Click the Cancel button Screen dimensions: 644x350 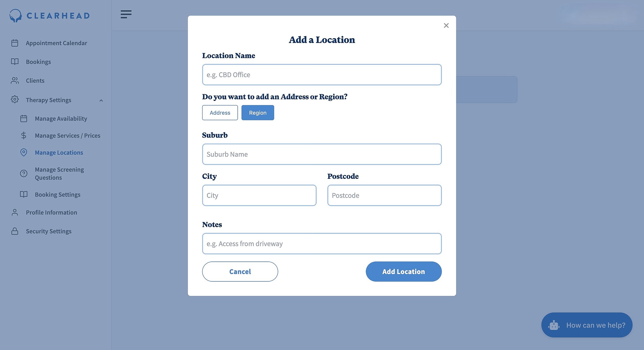pyautogui.click(x=240, y=272)
